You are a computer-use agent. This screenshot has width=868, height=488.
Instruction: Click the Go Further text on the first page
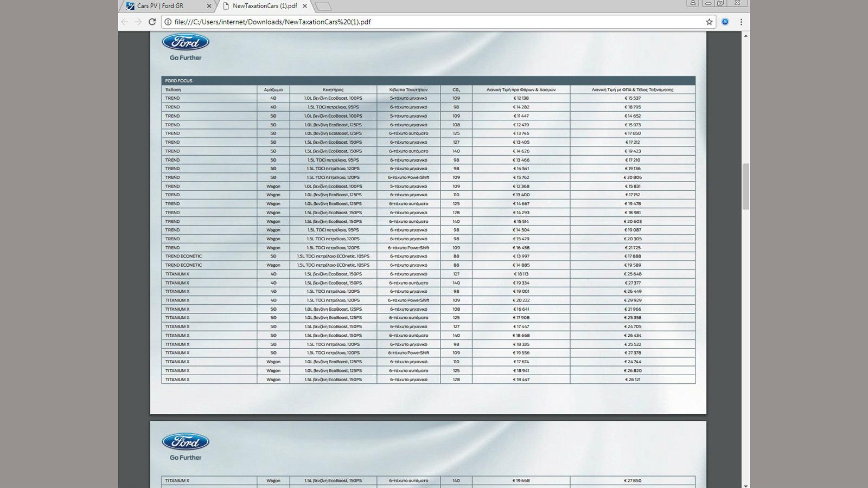(186, 57)
